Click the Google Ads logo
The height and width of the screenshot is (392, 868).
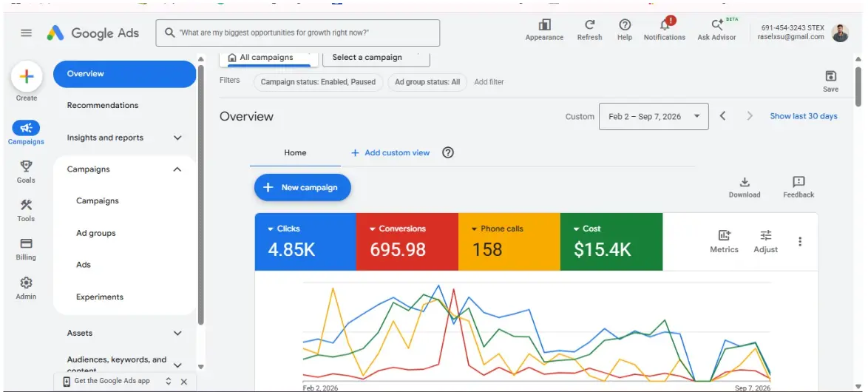pyautogui.click(x=92, y=33)
